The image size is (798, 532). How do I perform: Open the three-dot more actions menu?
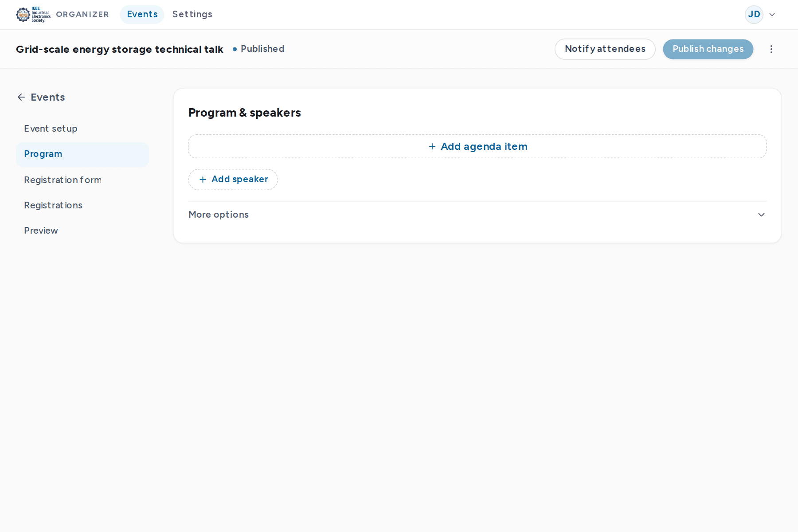pyautogui.click(x=771, y=49)
